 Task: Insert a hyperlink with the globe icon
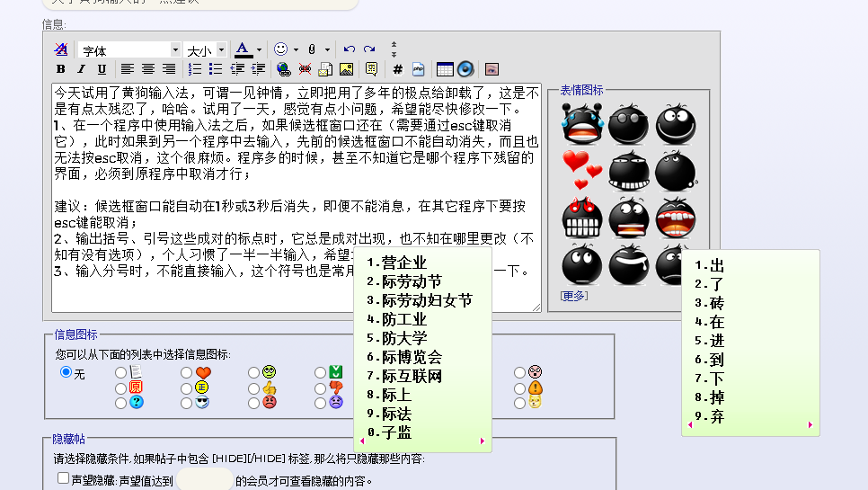point(284,69)
